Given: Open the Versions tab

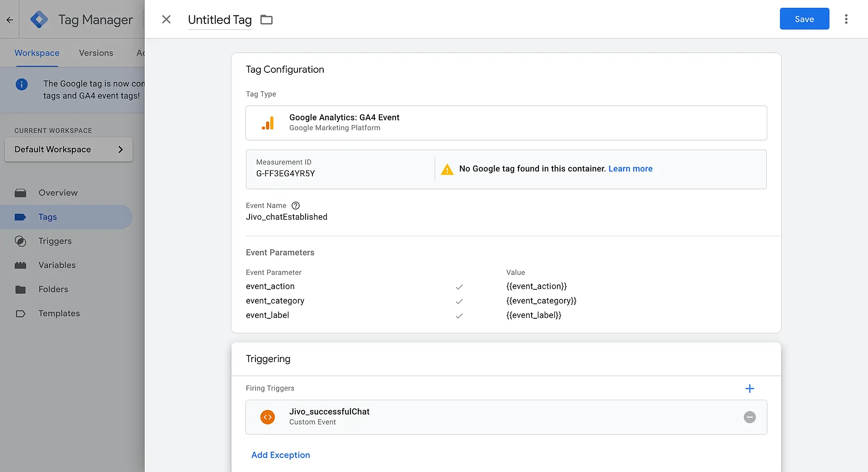Looking at the screenshot, I should click(x=96, y=53).
